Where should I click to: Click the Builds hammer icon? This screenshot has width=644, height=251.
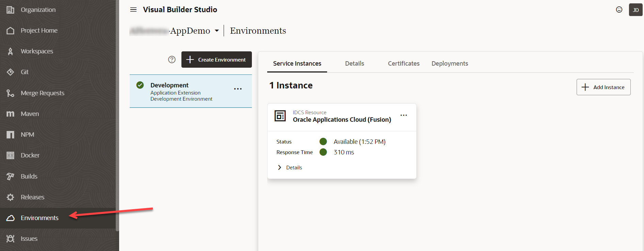click(11, 176)
